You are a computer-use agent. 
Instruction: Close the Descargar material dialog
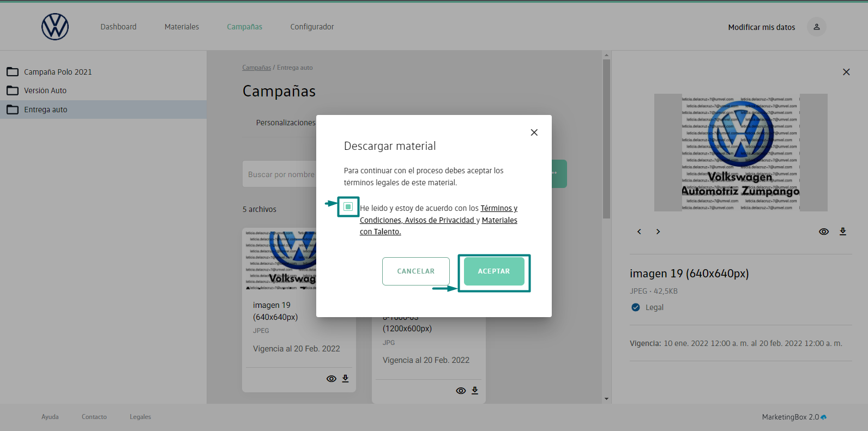click(x=534, y=132)
